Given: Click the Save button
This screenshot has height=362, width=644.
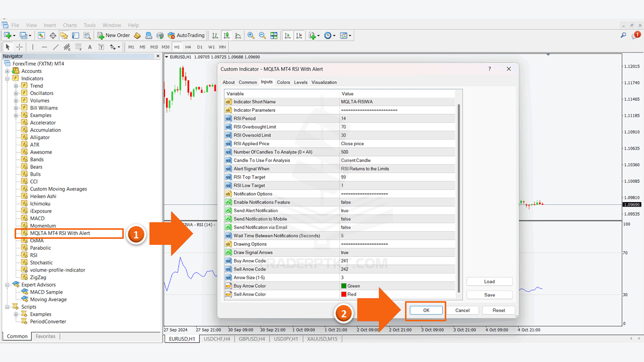Looking at the screenshot, I should 490,295.
